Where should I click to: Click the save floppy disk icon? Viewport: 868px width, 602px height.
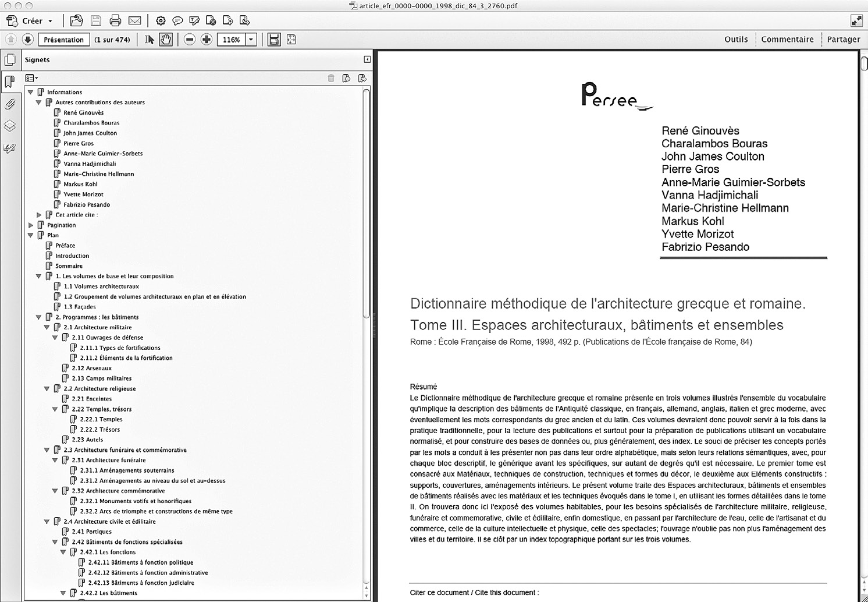pyautogui.click(x=96, y=21)
